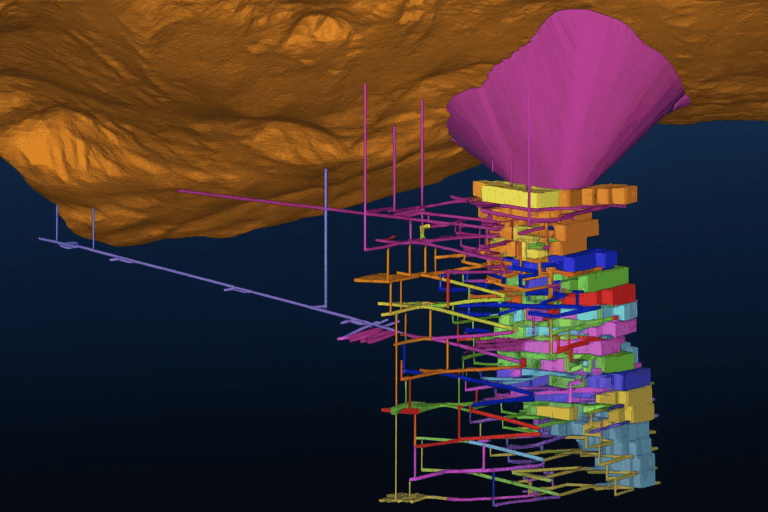This screenshot has height=512, width=768.
Task: Select the bright green stope block
Action: point(603,277)
